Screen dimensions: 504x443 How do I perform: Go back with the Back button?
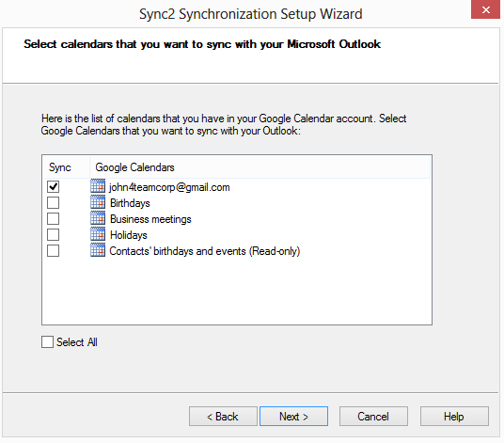pos(223,417)
